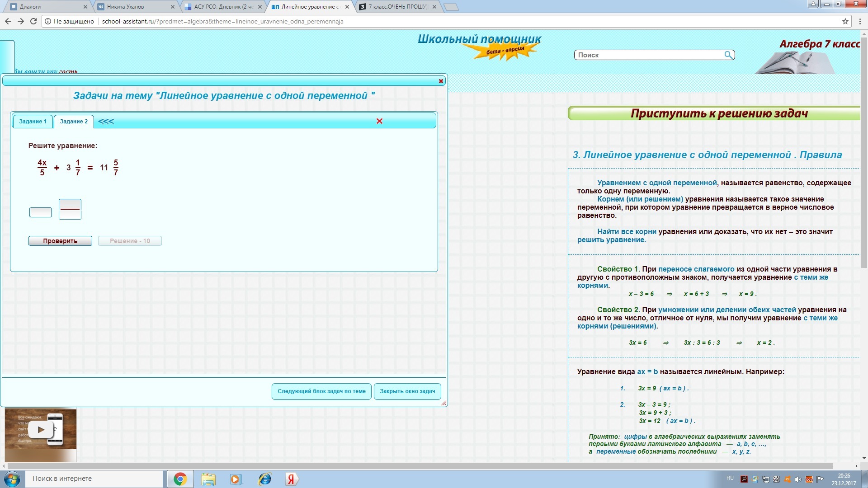This screenshot has width=868, height=488.
Task: Click red X to close task tab panel
Action: 379,121
